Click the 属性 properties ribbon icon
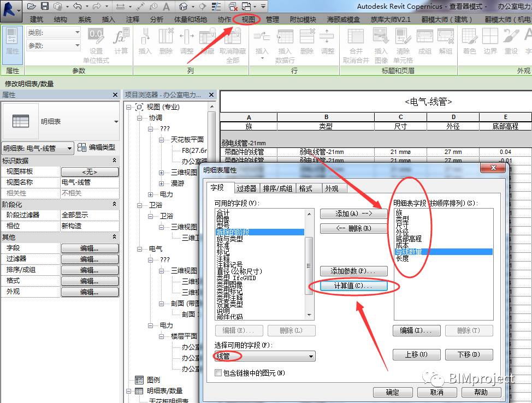This screenshot has width=532, height=403. 13,42
